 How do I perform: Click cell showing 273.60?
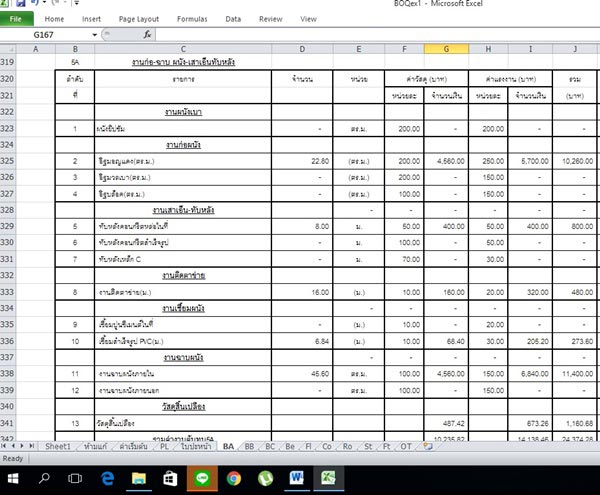click(574, 341)
